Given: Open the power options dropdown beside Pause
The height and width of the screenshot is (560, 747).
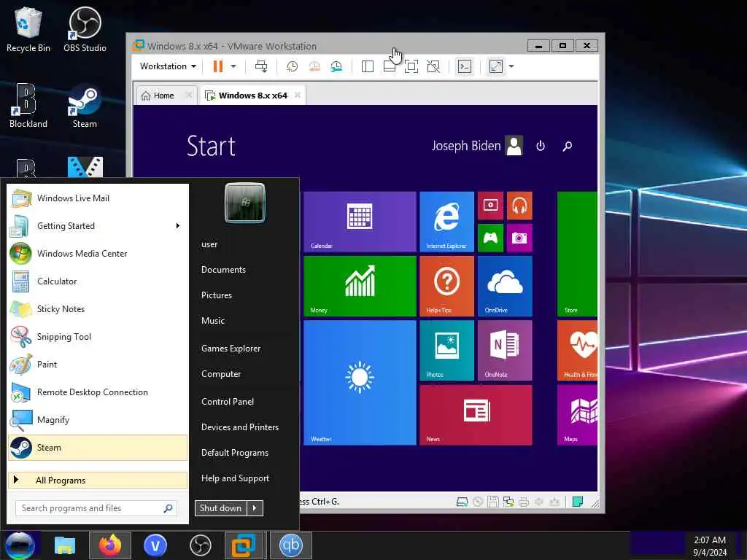Looking at the screenshot, I should [233, 66].
